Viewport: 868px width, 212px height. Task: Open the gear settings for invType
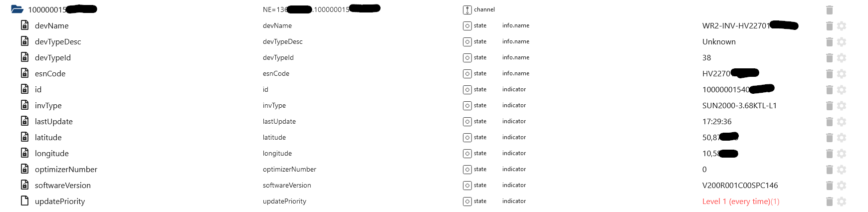[842, 106]
